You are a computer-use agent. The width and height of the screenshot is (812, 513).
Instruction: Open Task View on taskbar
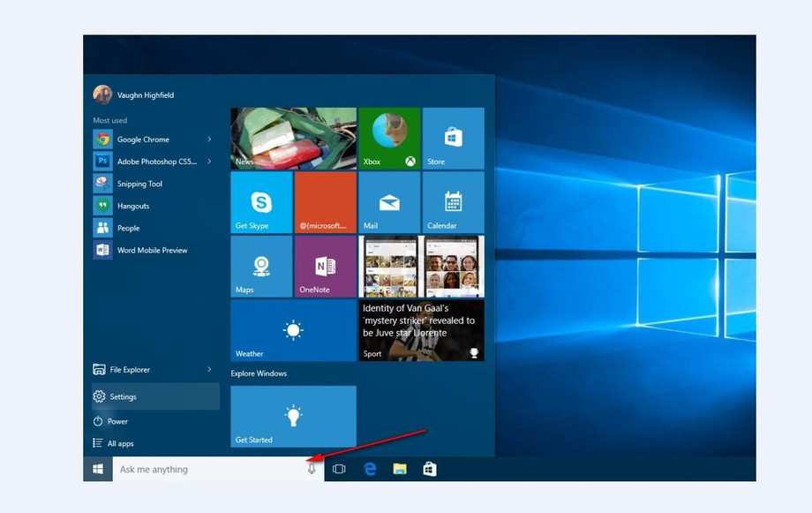tap(339, 469)
